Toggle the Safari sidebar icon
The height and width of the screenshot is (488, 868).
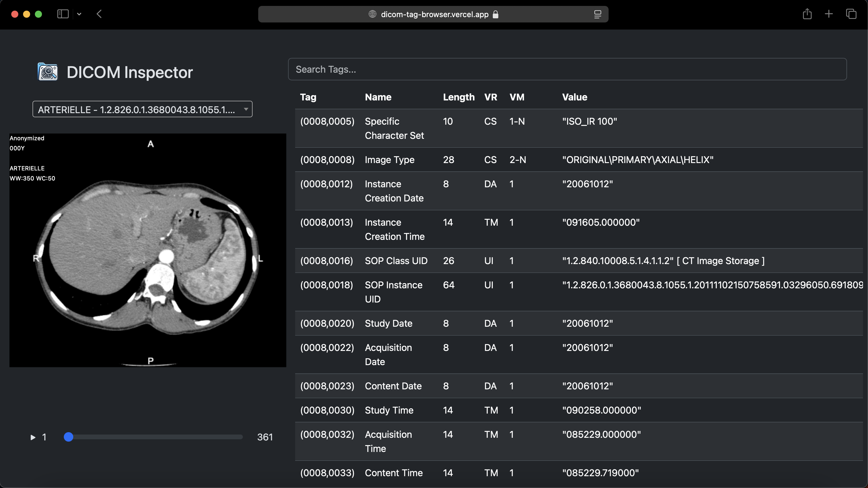tap(63, 14)
